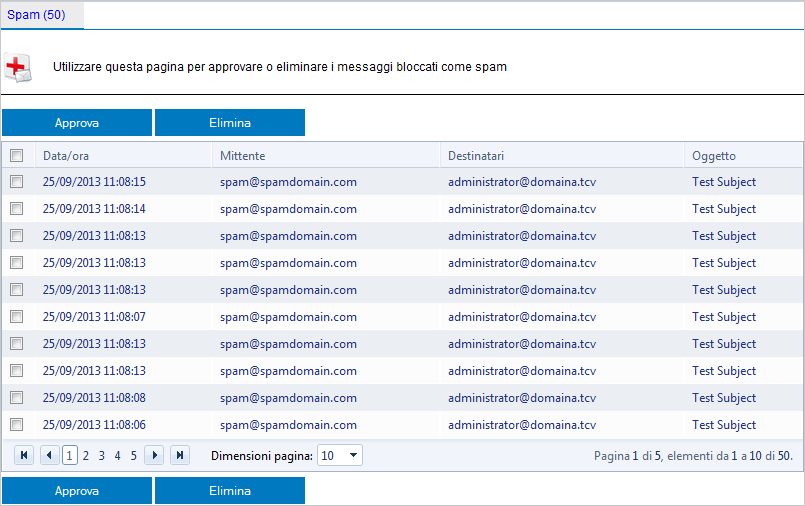The height and width of the screenshot is (506, 805).
Task: Go to page 2 in pager
Action: coord(86,456)
